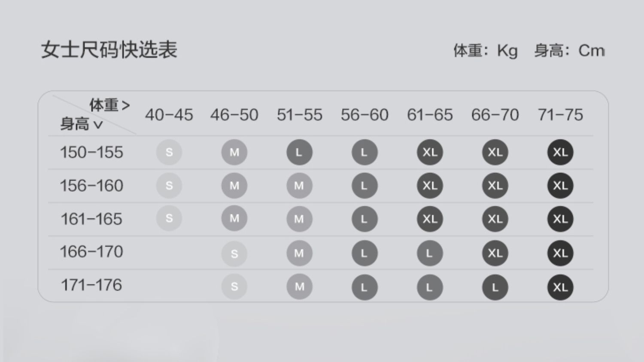Select S badge for height 166-170, weight 46-50
Screen dimensions: 644x362
point(234,253)
